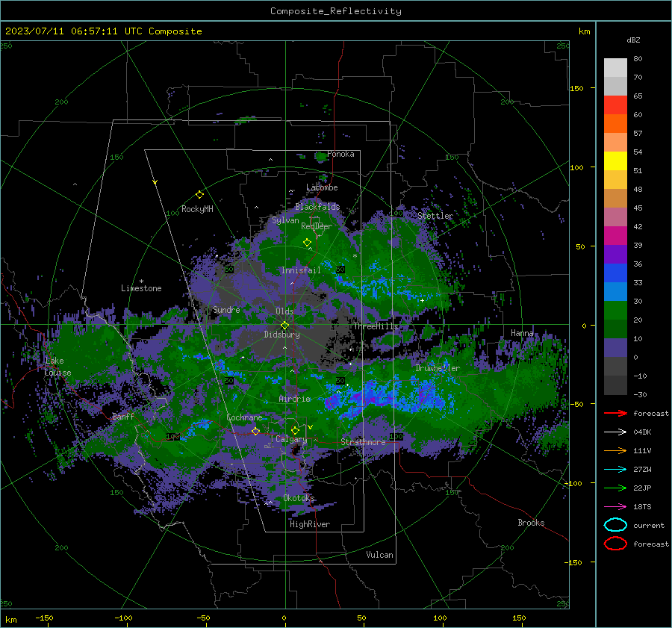Click the Stettler town label
Image resolution: width=672 pixels, height=628 pixels.
click(x=435, y=216)
